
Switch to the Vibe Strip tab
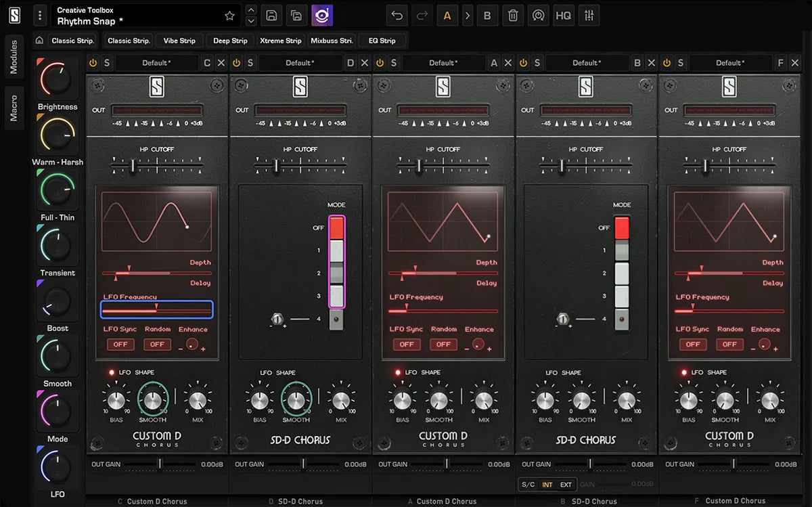coord(179,41)
